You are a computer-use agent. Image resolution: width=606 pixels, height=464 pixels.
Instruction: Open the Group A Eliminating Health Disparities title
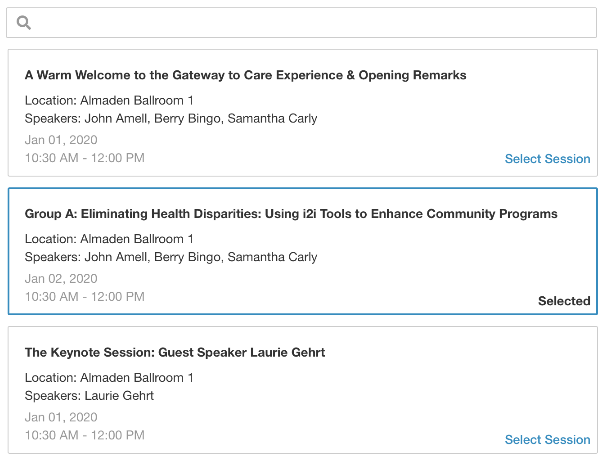(x=291, y=214)
